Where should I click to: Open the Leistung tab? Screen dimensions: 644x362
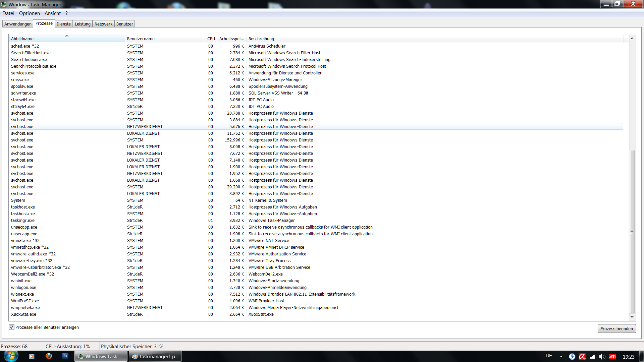tap(83, 24)
